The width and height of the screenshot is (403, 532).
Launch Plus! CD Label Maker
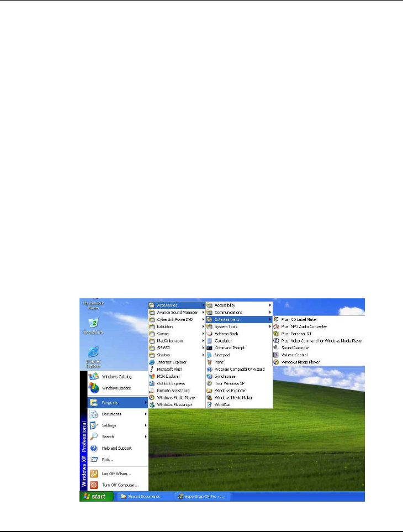[319, 319]
